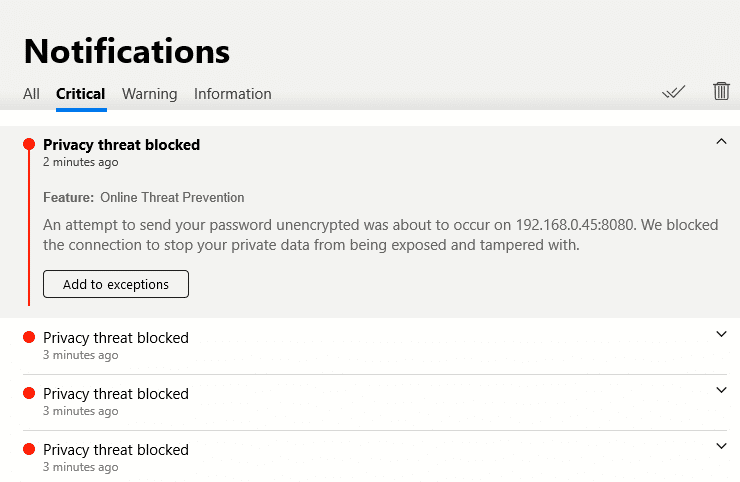This screenshot has height=482, width=740.
Task: Select the Critical tab
Action: [81, 94]
